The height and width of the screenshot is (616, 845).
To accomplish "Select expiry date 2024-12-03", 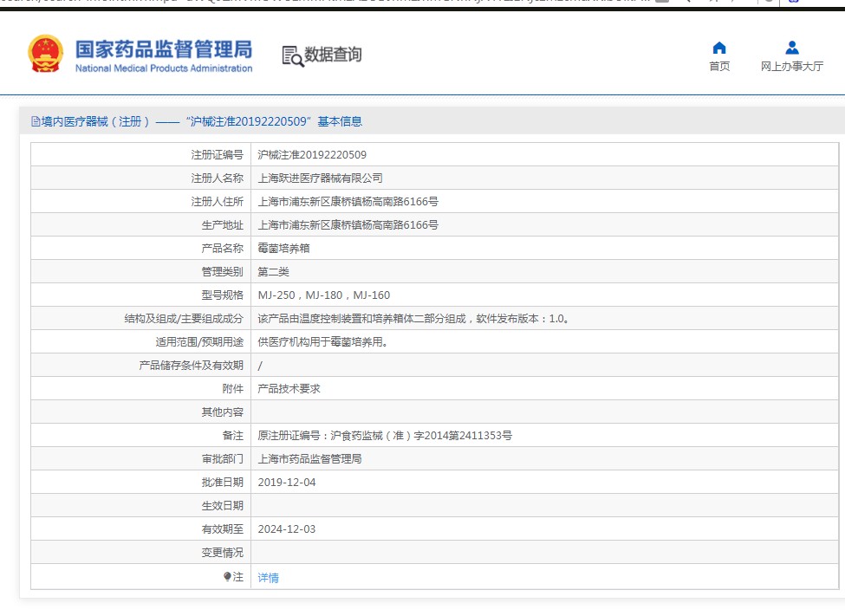I will point(287,529).
